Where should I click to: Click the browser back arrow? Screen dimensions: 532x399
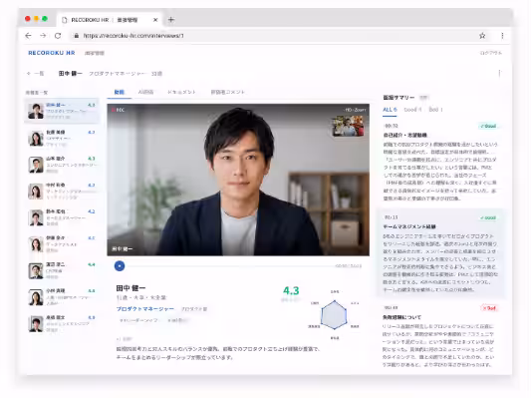[28, 36]
